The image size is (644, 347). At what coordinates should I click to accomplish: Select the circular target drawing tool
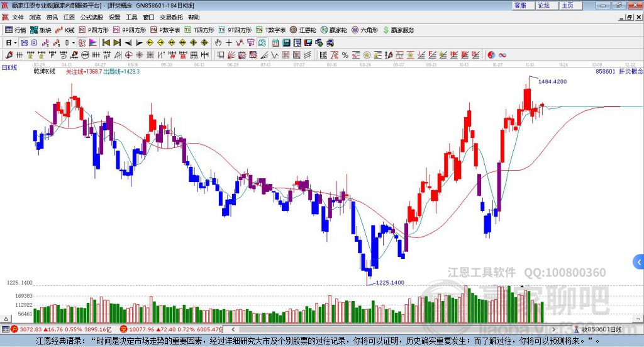tap(128, 55)
